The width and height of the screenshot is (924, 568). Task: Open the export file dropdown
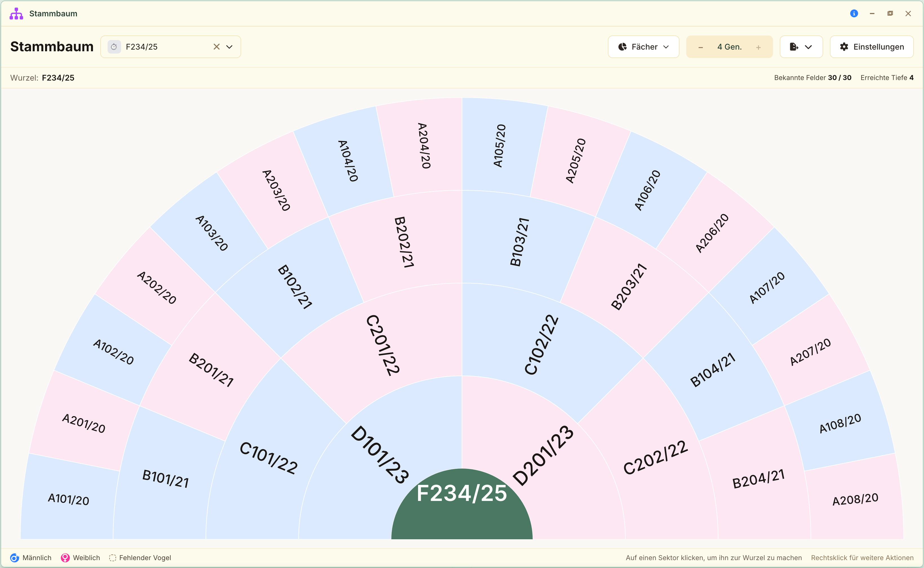pyautogui.click(x=801, y=46)
